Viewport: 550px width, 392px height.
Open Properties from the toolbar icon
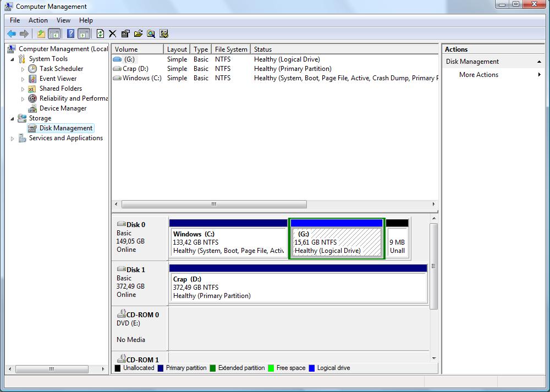(x=125, y=34)
